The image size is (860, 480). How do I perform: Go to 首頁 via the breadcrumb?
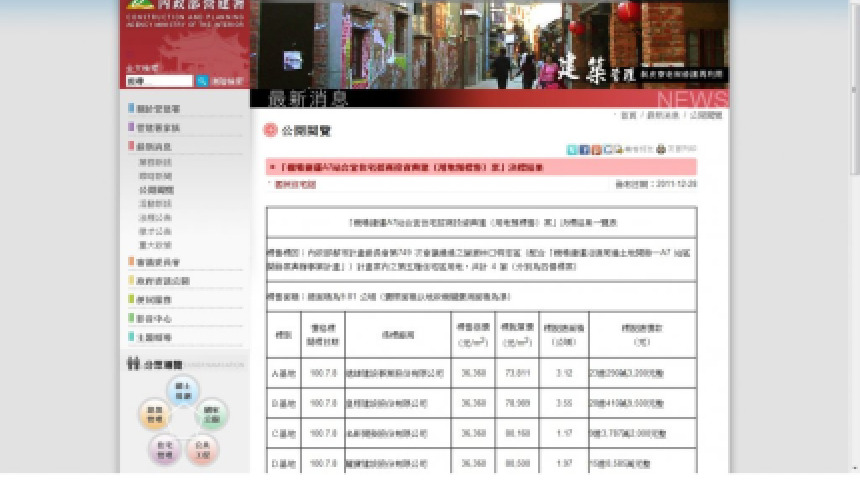click(x=627, y=116)
